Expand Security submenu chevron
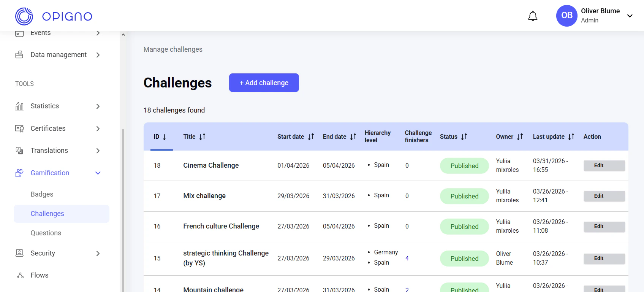Image resolution: width=644 pixels, height=292 pixels. tap(98, 253)
